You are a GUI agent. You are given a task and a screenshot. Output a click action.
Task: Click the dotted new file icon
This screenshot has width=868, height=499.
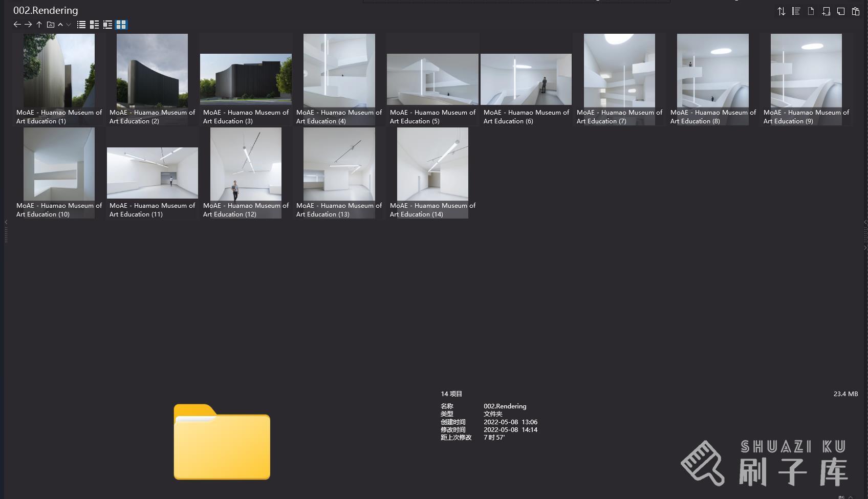click(x=811, y=11)
